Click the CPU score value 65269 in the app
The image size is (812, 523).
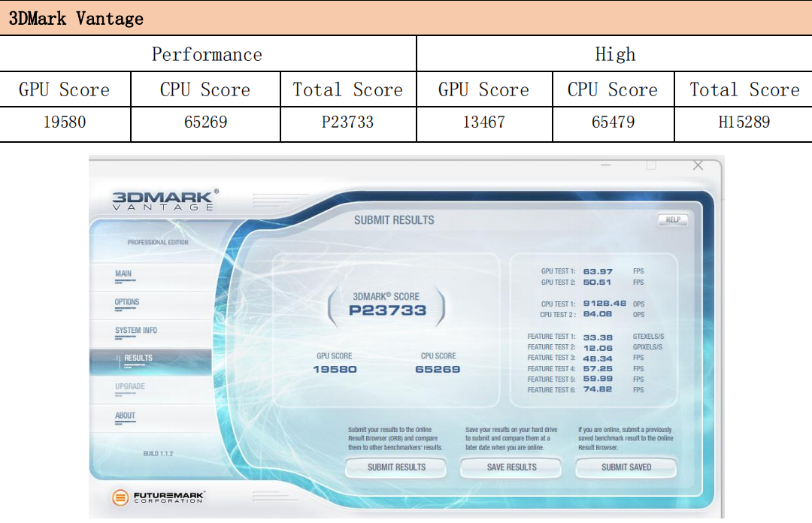[x=438, y=369]
